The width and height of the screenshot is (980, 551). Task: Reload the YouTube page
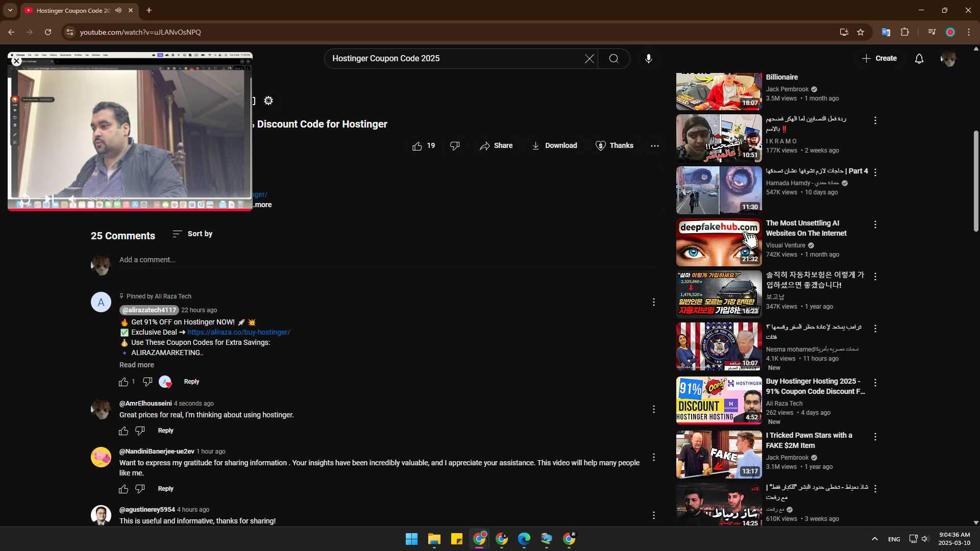48,32
